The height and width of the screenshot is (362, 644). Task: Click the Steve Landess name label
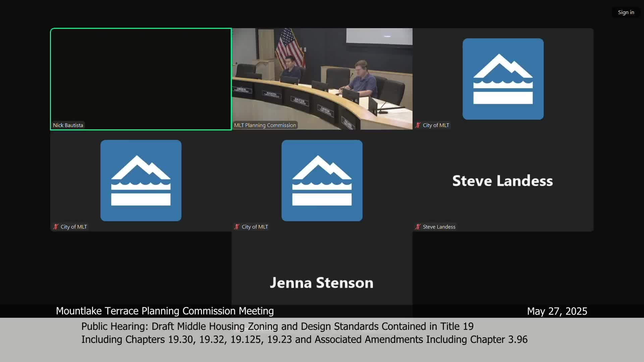coord(439,227)
